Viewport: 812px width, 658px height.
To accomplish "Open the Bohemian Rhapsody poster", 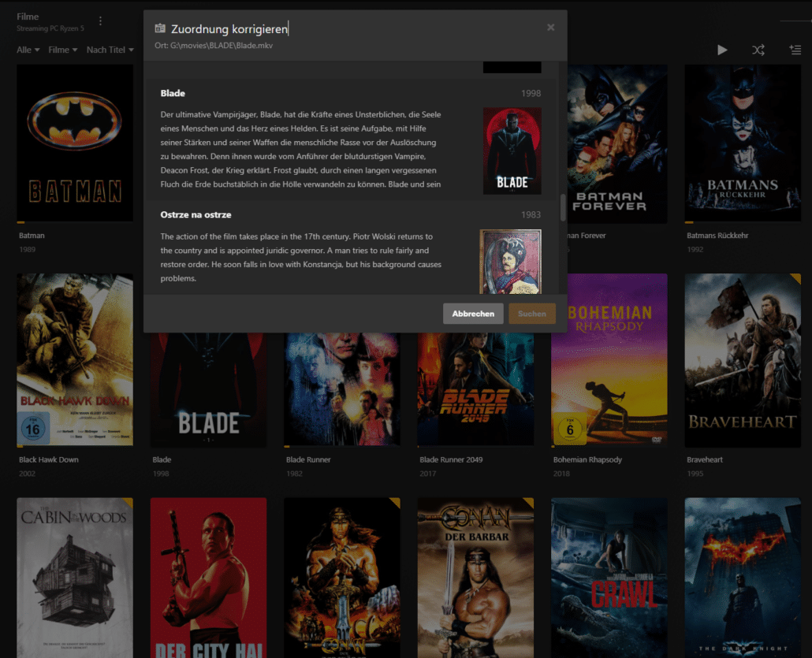I will [609, 360].
